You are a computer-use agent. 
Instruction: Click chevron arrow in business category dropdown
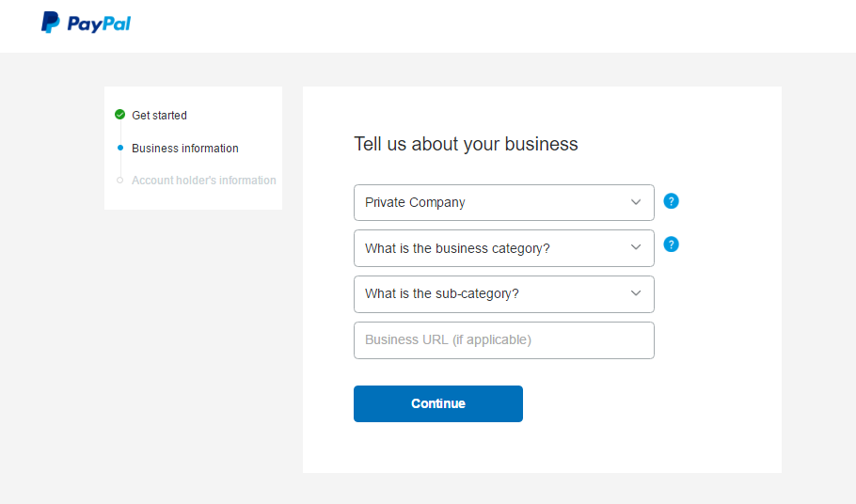636,247
